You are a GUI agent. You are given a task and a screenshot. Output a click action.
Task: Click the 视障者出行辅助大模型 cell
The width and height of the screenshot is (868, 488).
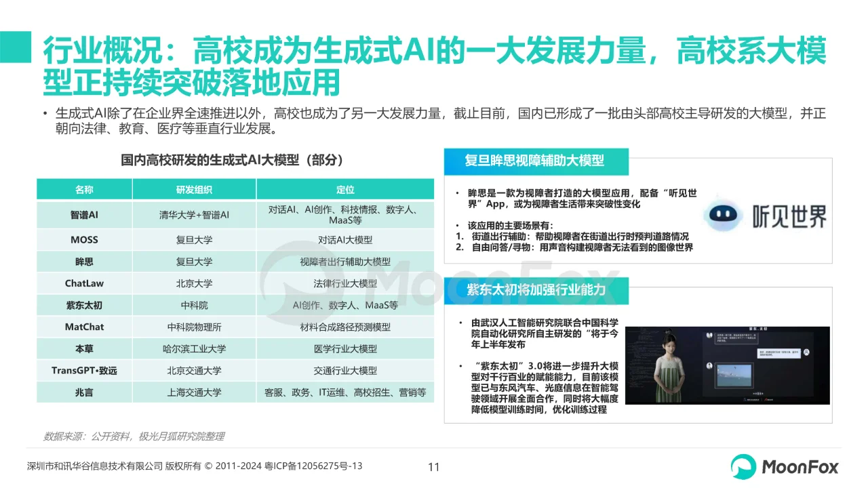tap(345, 262)
